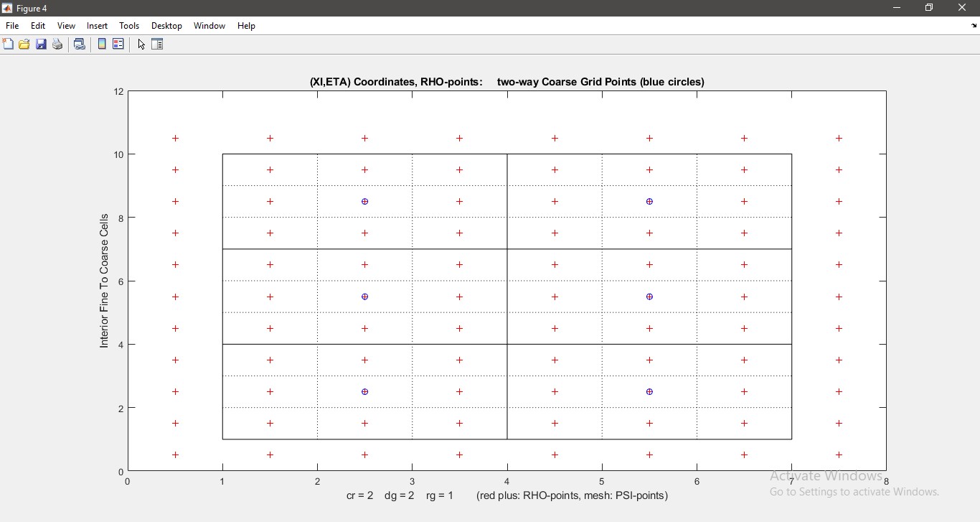Viewport: 980px width, 522px height.
Task: Open a file with the folder icon
Action: coord(24,45)
